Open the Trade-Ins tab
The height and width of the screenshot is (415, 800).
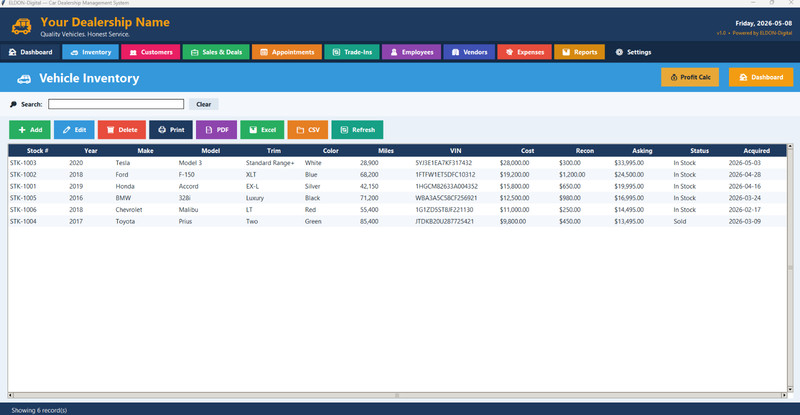click(352, 52)
